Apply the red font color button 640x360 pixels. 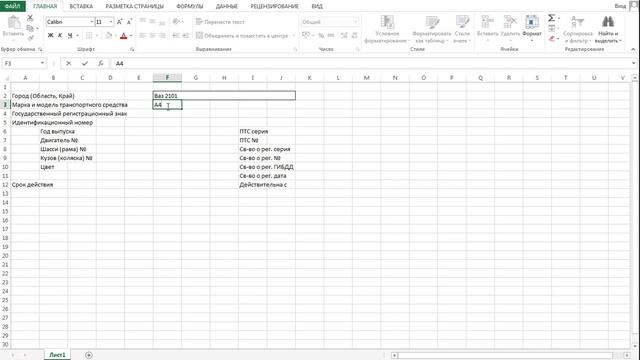pyautogui.click(x=124, y=36)
